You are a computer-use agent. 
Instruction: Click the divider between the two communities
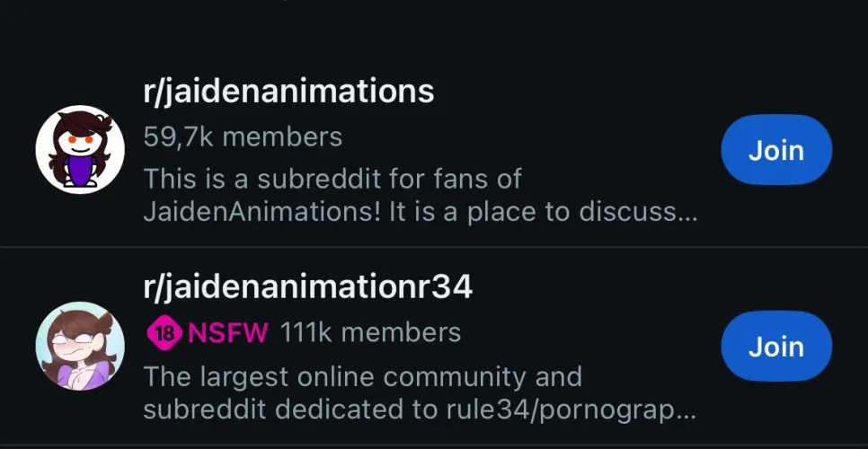(434, 247)
